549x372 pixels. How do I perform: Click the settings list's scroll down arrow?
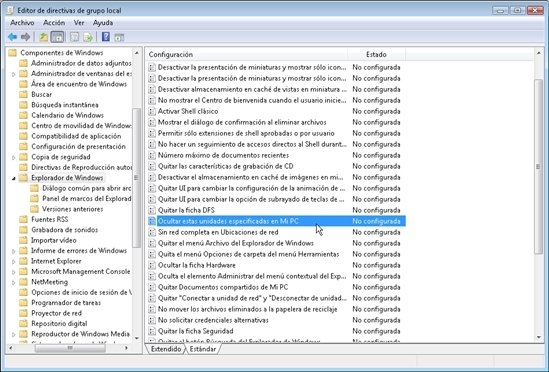[x=538, y=338]
